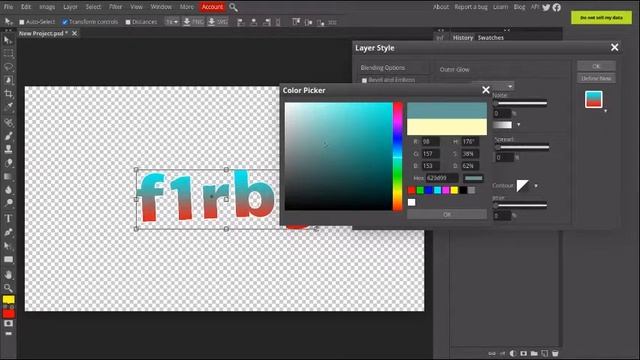Click the Noise slider track
The image size is (640, 360).
tap(520, 103)
